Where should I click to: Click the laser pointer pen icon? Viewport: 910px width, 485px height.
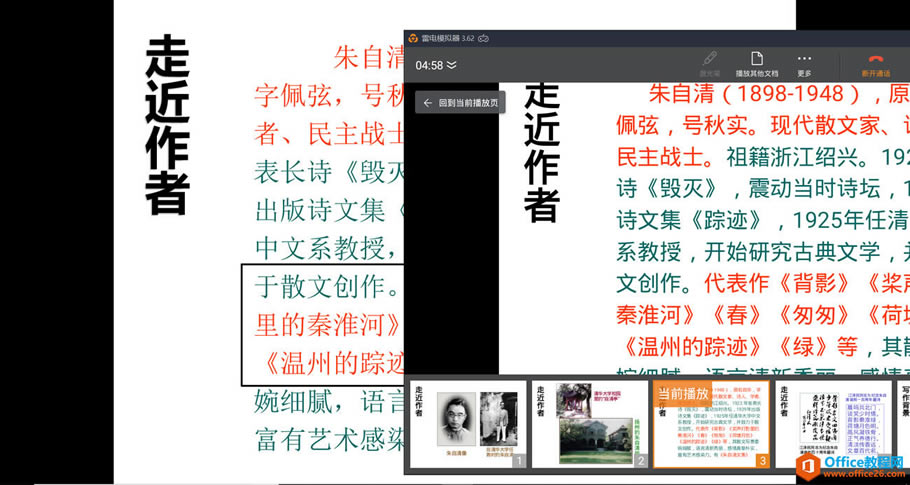tap(709, 59)
